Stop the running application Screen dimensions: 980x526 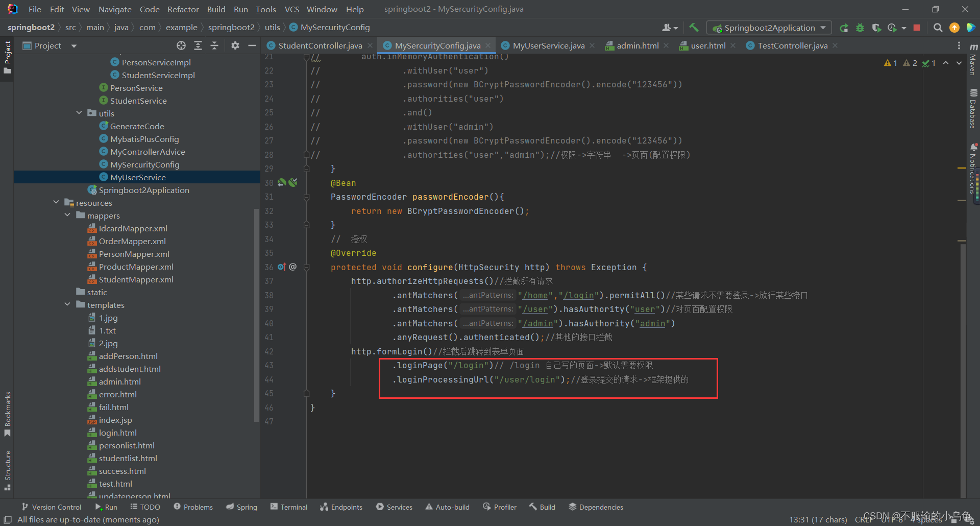pos(917,28)
